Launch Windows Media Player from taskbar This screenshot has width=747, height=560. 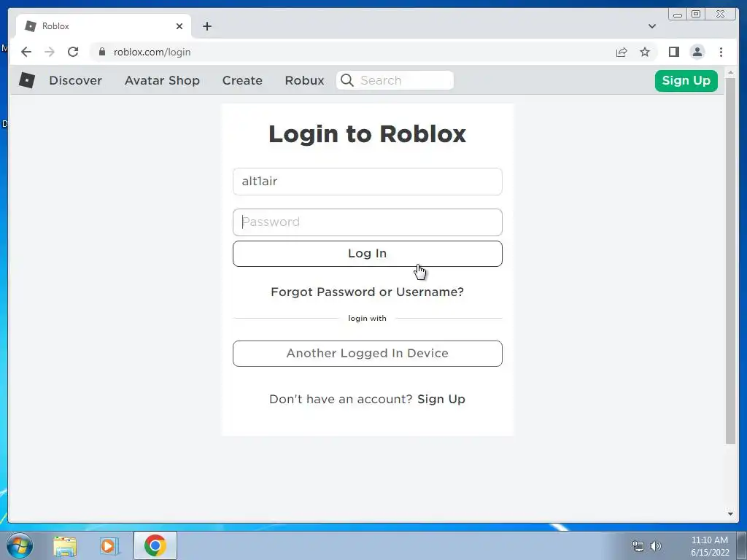point(109,546)
